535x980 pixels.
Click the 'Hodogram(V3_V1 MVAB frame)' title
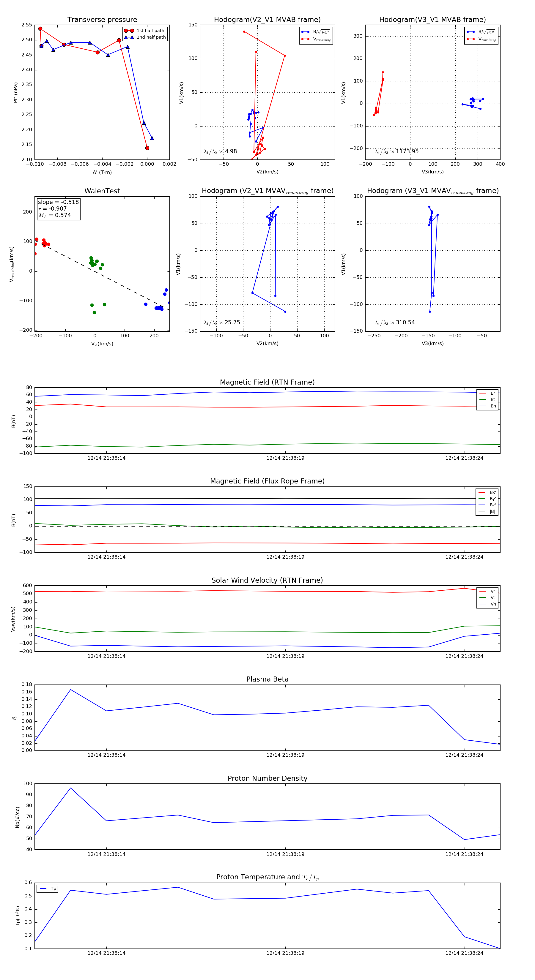(x=432, y=20)
